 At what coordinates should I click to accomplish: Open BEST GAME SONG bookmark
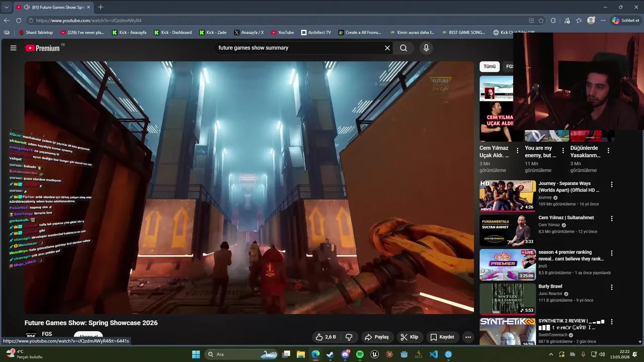[x=463, y=32]
